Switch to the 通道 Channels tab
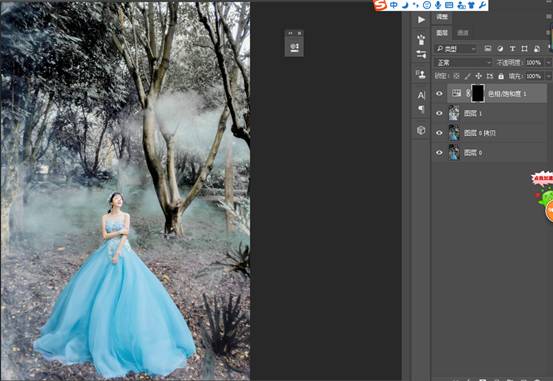This screenshot has height=381, width=553. 463,33
